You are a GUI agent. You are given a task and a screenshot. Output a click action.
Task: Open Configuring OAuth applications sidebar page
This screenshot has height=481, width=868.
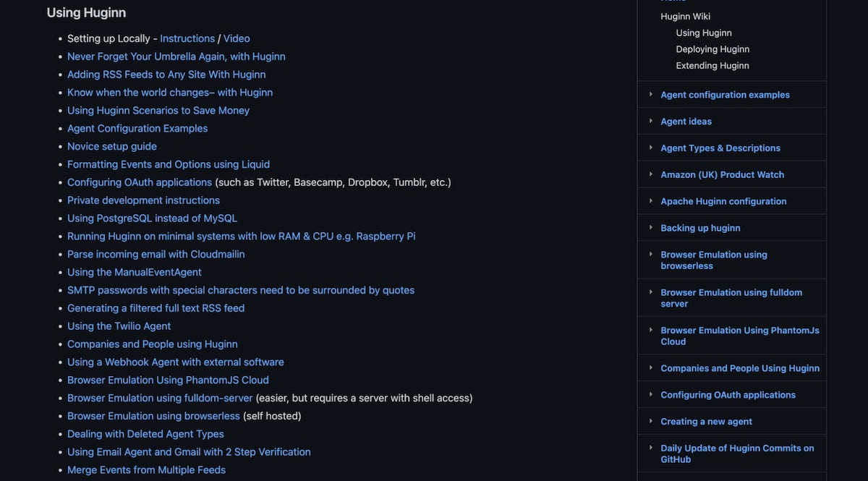(728, 395)
